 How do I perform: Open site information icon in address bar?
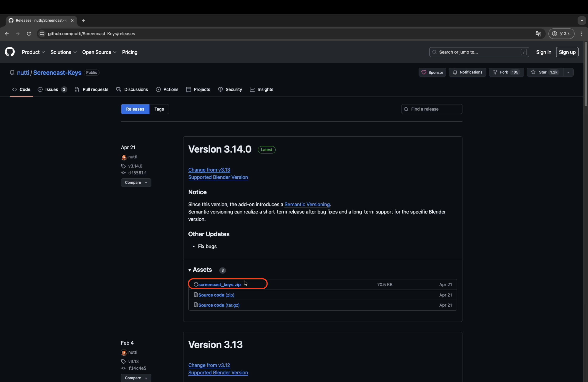pos(42,34)
